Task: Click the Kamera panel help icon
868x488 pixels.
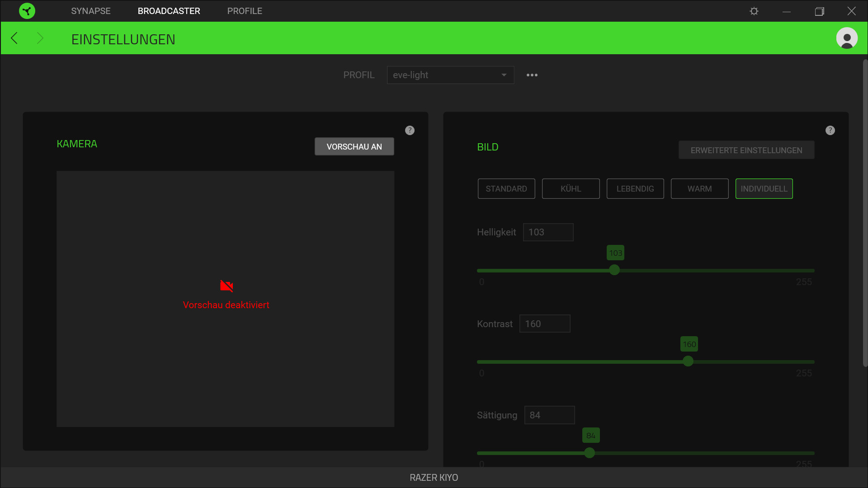Action: (x=410, y=131)
